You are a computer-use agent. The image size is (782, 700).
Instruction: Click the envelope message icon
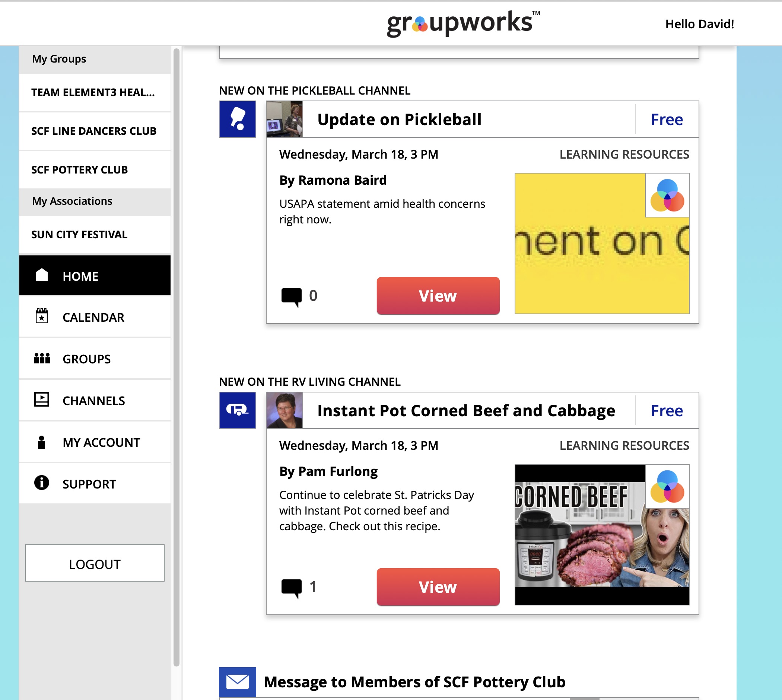point(237,681)
